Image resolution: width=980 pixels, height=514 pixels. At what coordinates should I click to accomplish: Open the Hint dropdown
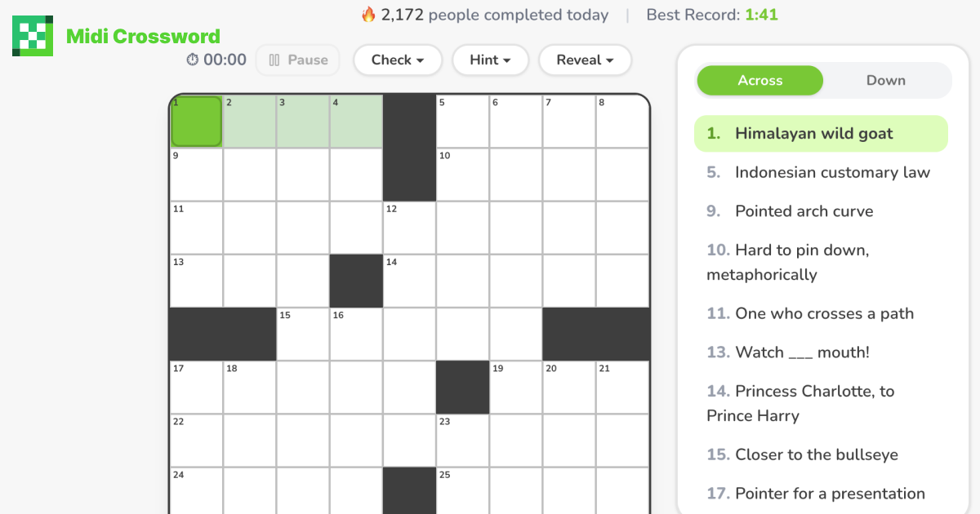tap(490, 60)
